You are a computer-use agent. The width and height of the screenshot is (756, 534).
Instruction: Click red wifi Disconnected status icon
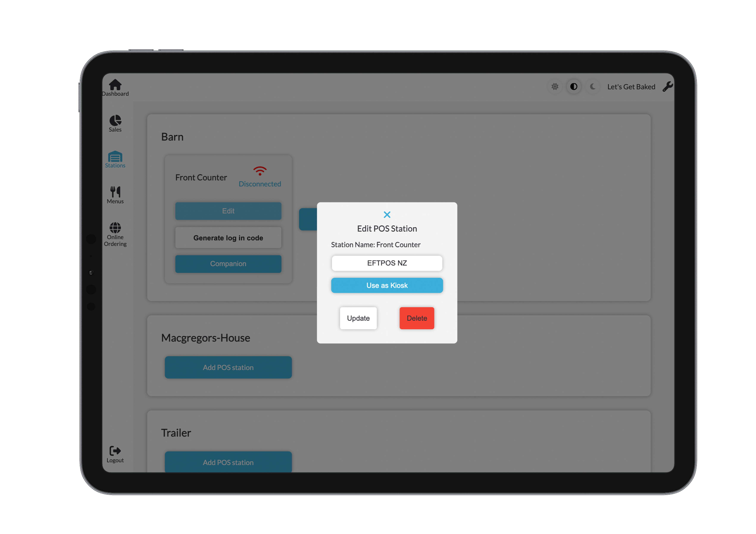[x=260, y=171]
